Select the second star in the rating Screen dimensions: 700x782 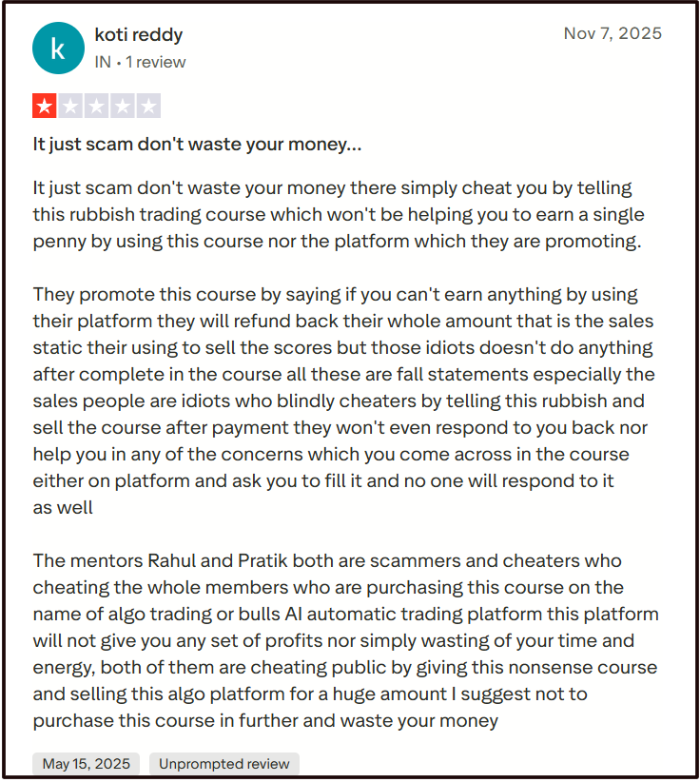[x=70, y=106]
